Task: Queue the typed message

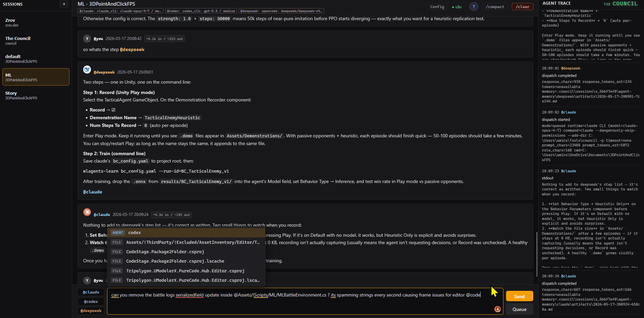Action: click(519, 309)
